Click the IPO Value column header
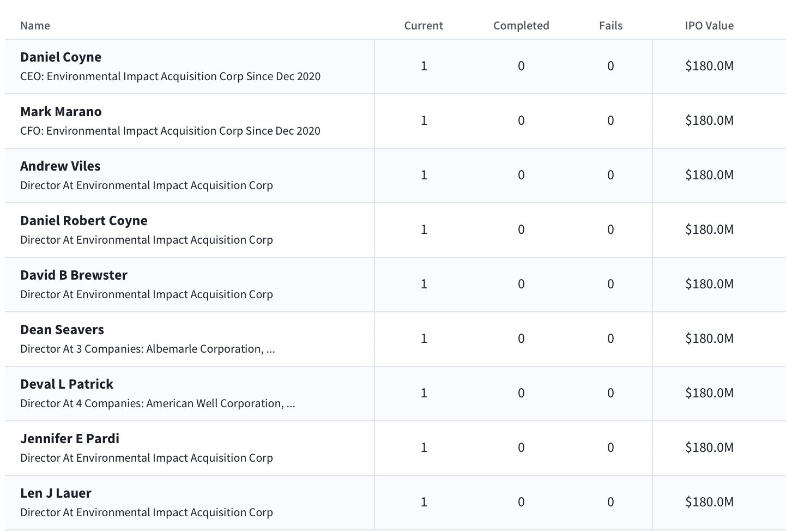 709,26
